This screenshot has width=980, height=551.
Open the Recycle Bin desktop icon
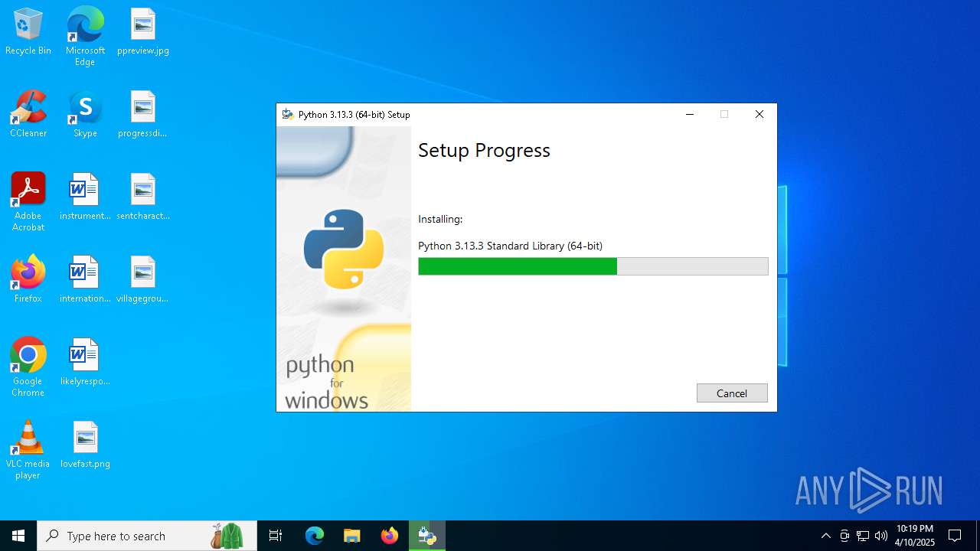[28, 31]
